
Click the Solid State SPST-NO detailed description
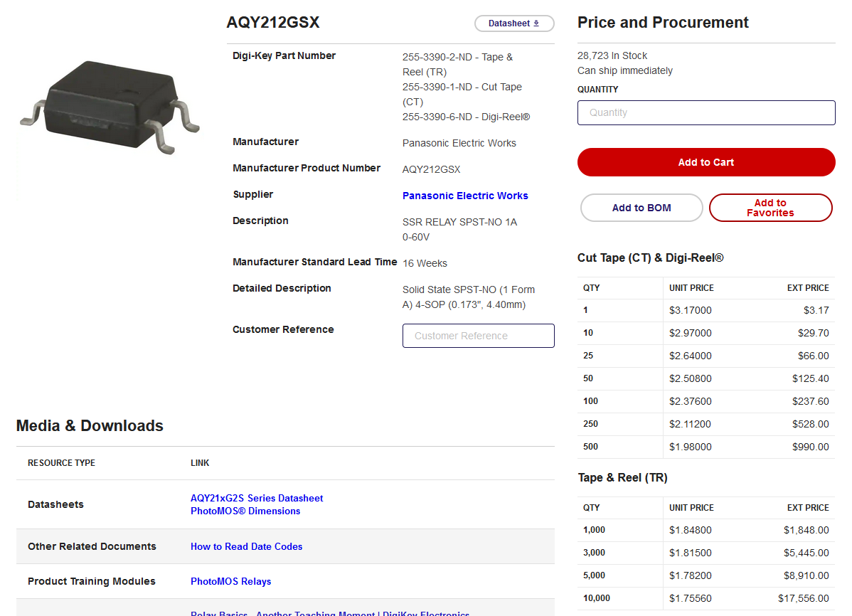click(x=469, y=297)
